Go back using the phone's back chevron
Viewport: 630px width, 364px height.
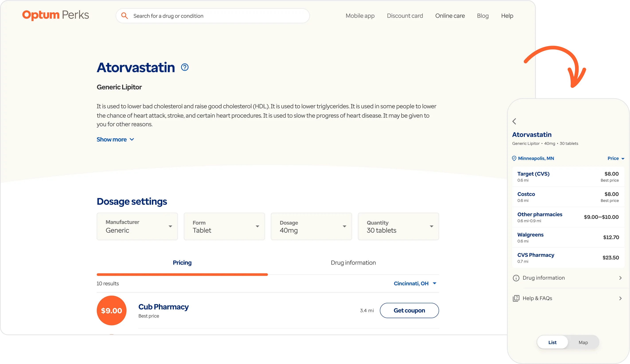click(514, 121)
